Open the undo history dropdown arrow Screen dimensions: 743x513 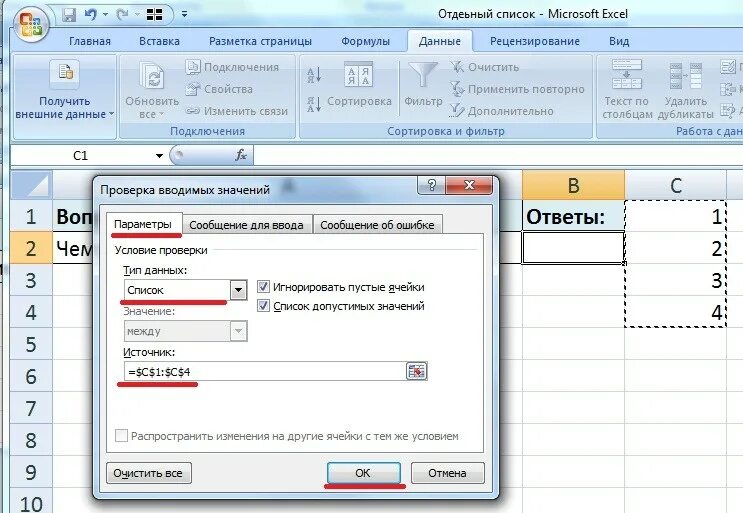[105, 15]
